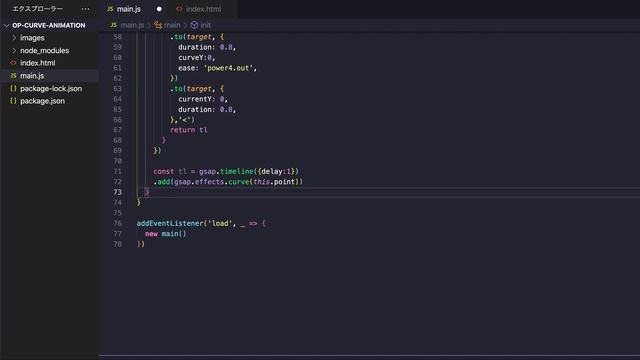Click the HTML icon beside index.html in explorer
Image resolution: width=640 pixels, height=360 pixels.
(13, 63)
